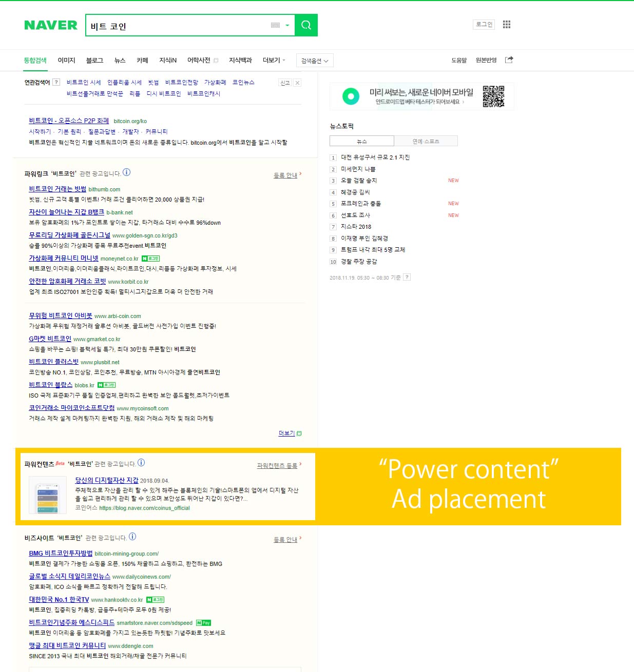634x672 pixels.
Task: Click the 미리 써보는, 새로운 네이버 모바일 banner text
Action: click(421, 92)
